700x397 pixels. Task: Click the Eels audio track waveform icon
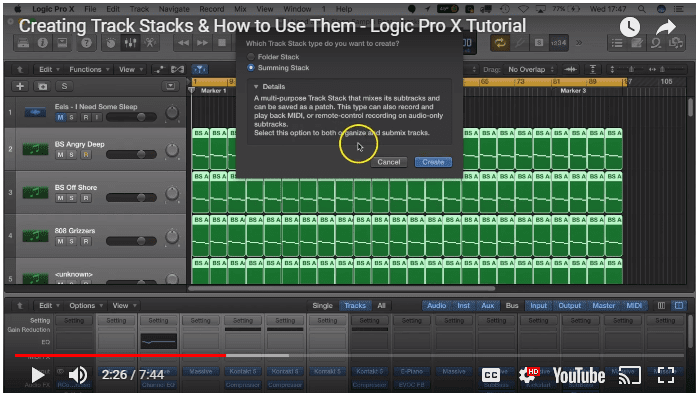tap(35, 112)
